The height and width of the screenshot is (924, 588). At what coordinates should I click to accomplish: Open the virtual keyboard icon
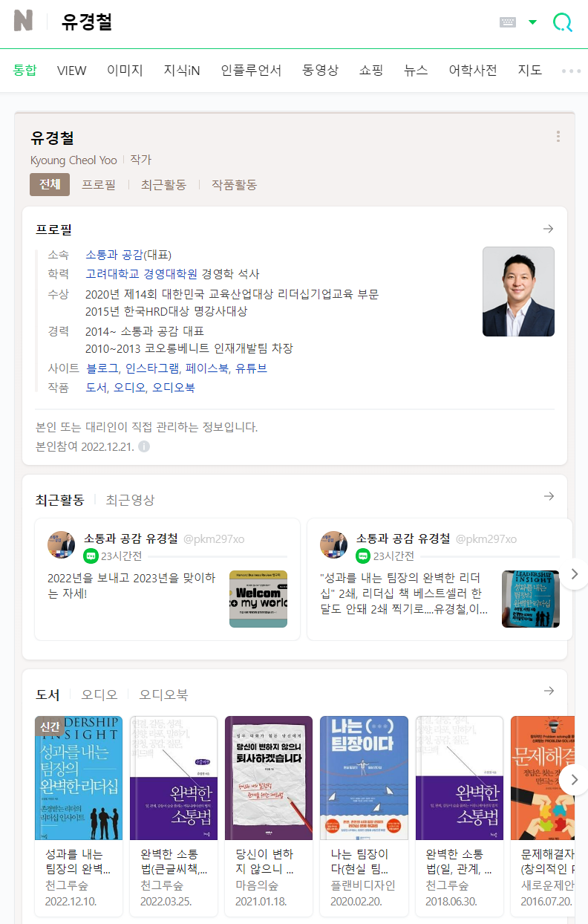pos(508,22)
